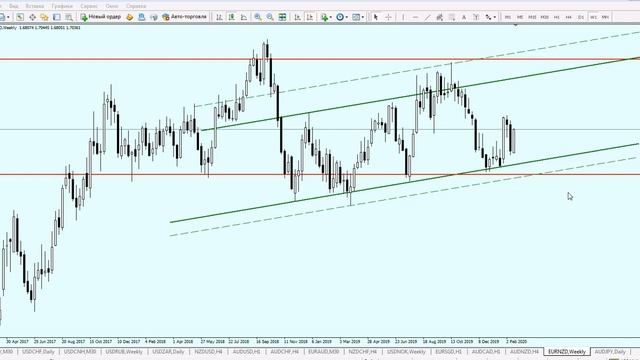The image size is (640, 360).
Task: Switch to AUDCHF,H4 chart tab
Action: coord(284,351)
